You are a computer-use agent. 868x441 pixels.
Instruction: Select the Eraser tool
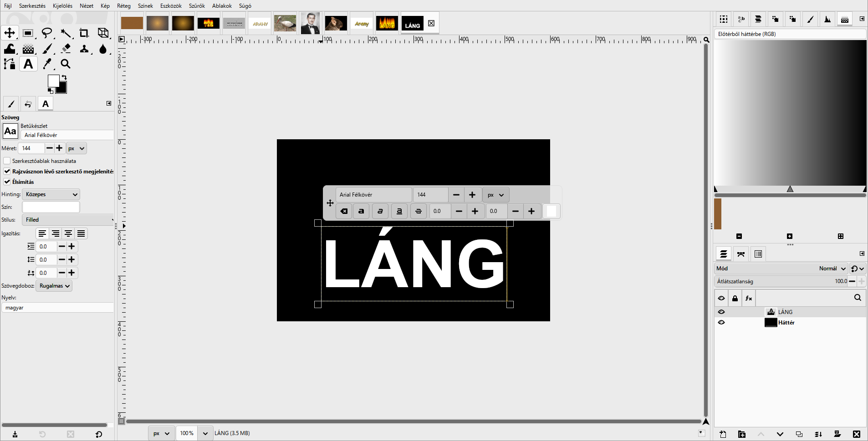coord(66,48)
